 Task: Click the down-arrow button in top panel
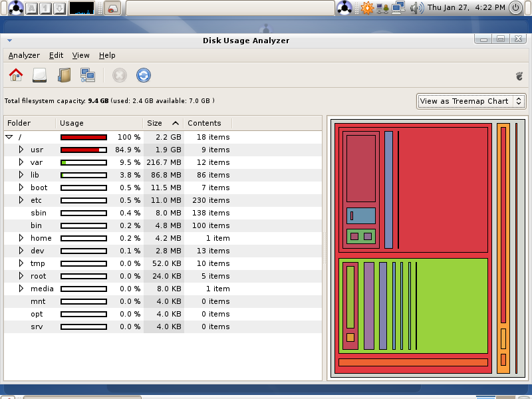pyautogui.click(x=59, y=8)
